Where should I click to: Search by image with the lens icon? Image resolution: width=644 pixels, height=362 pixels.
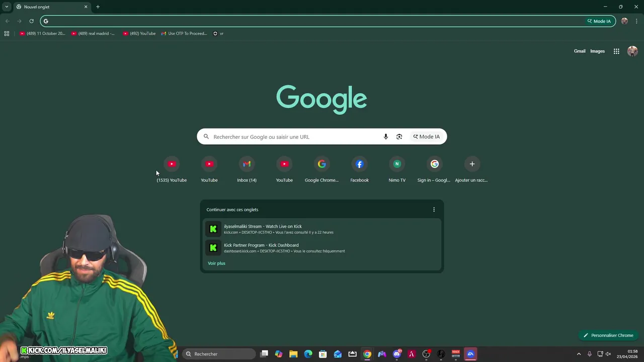399,137
